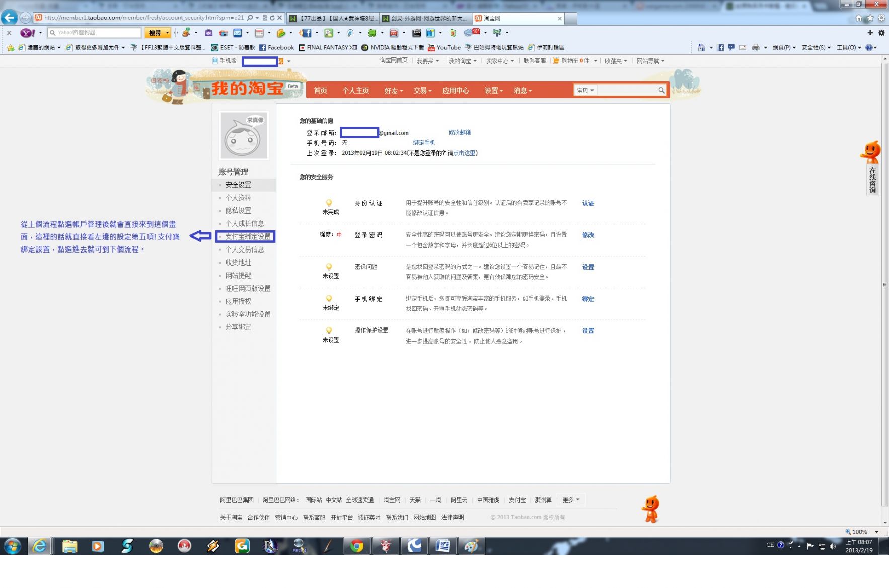This screenshot has height=588, width=889.
Task: Click the Yahoo toolbar logo icon
Action: tap(27, 33)
